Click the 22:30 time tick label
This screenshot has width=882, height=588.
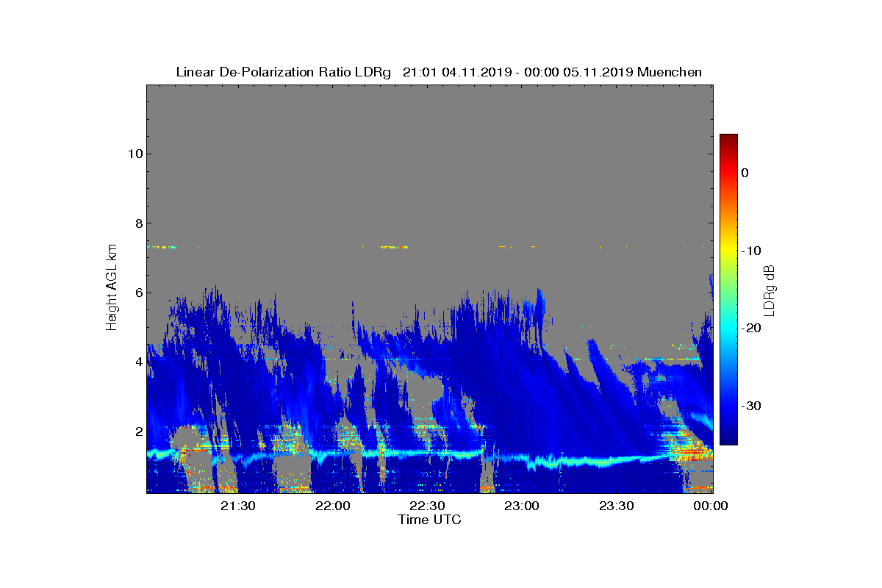coord(428,506)
